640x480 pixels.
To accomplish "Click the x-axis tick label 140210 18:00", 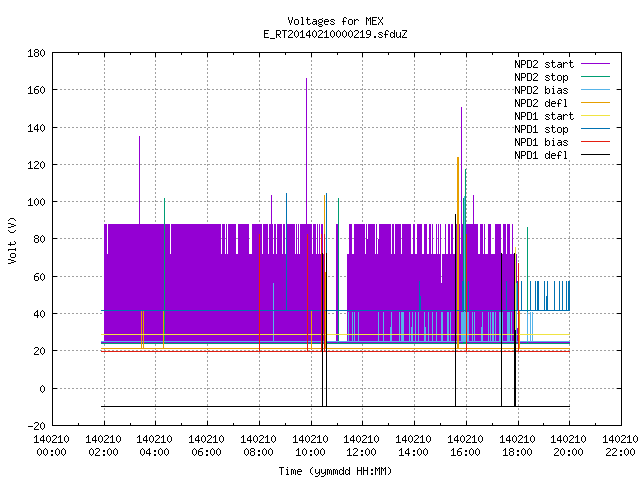I will 518,446.
